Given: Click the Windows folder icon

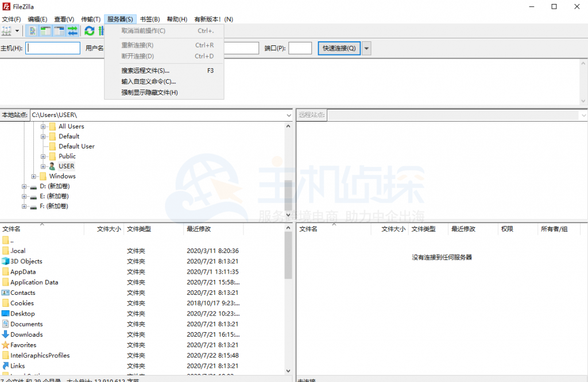Looking at the screenshot, I should [x=43, y=176].
